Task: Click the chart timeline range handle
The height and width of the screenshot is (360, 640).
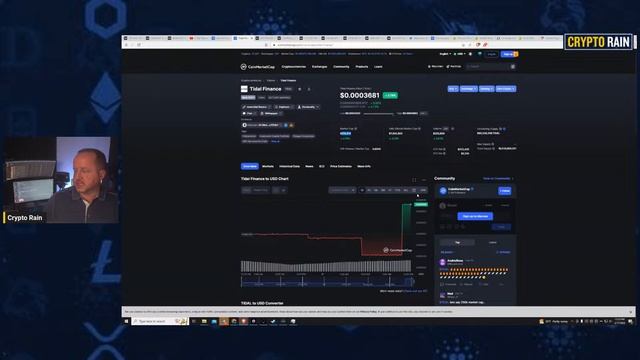Action: pyautogui.click(x=413, y=282)
